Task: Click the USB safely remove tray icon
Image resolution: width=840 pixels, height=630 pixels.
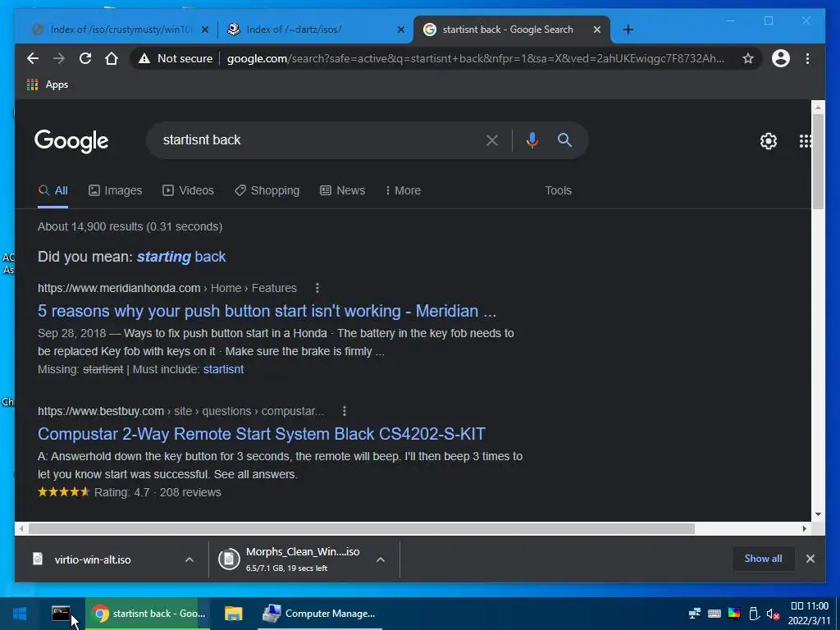Action: coord(753,614)
